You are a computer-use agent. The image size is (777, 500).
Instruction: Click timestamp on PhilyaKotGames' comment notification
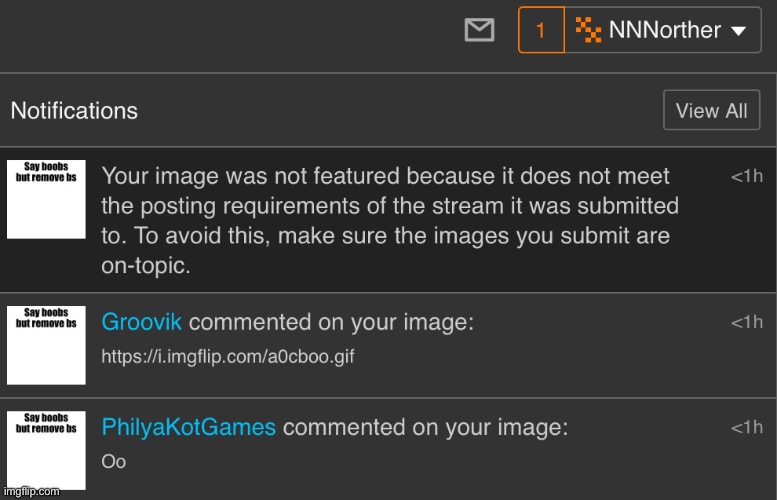[746, 427]
